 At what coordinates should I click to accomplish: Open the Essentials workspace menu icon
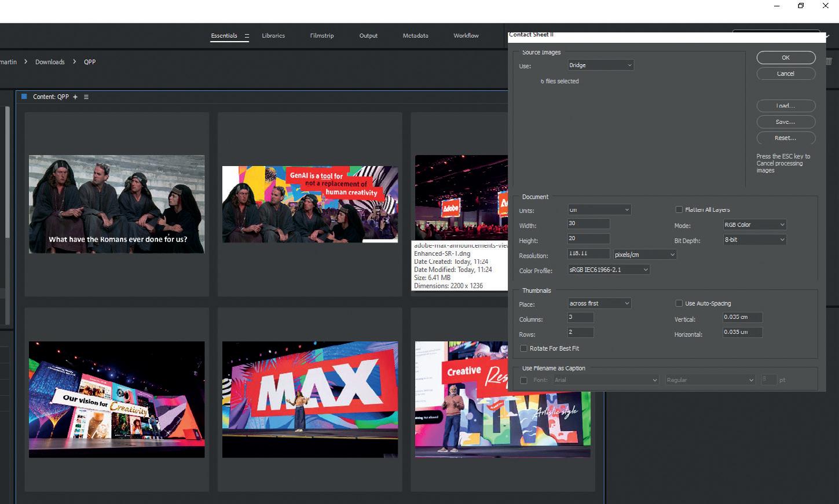[x=247, y=36]
